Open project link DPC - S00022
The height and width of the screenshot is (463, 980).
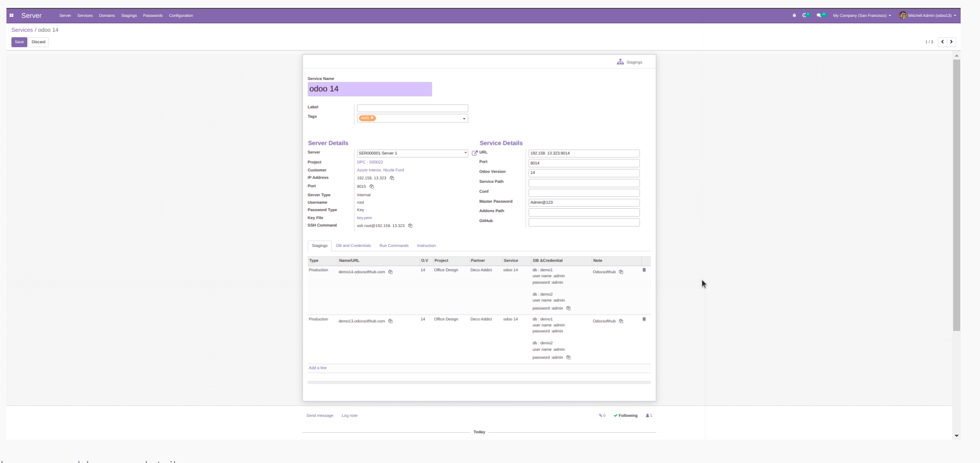click(x=370, y=162)
